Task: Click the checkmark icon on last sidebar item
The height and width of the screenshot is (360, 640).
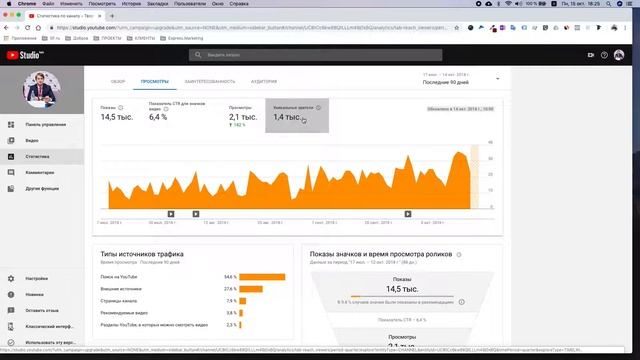Action: (x=11, y=342)
